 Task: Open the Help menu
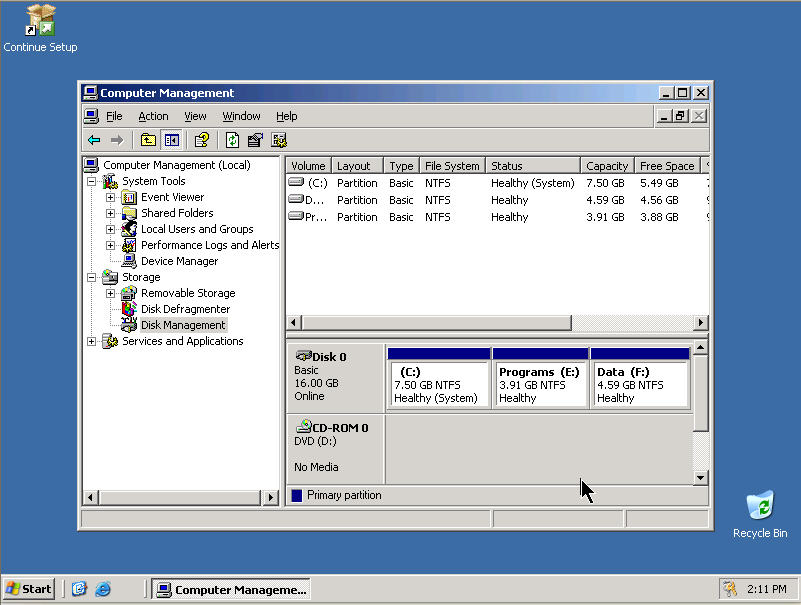pyautogui.click(x=287, y=117)
